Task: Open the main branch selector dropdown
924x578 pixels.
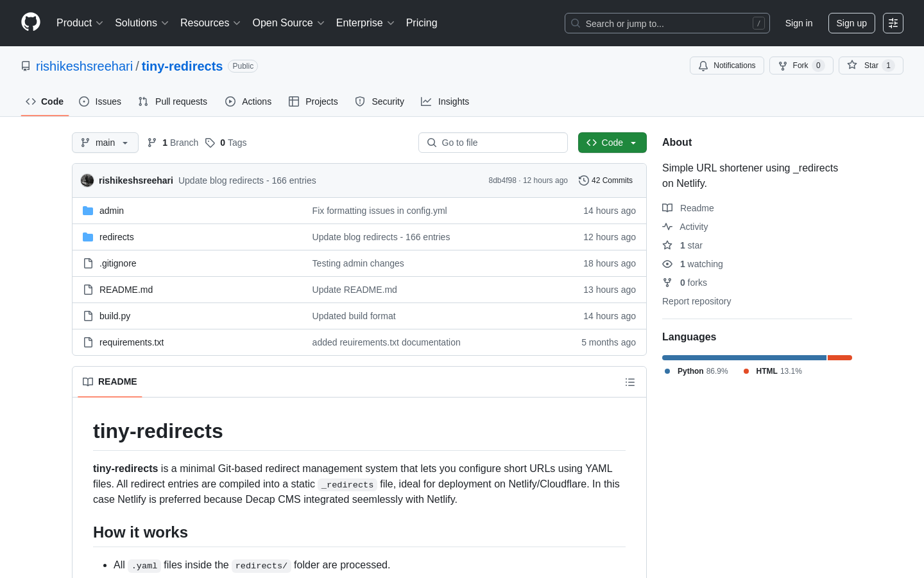Action: pyautogui.click(x=105, y=143)
